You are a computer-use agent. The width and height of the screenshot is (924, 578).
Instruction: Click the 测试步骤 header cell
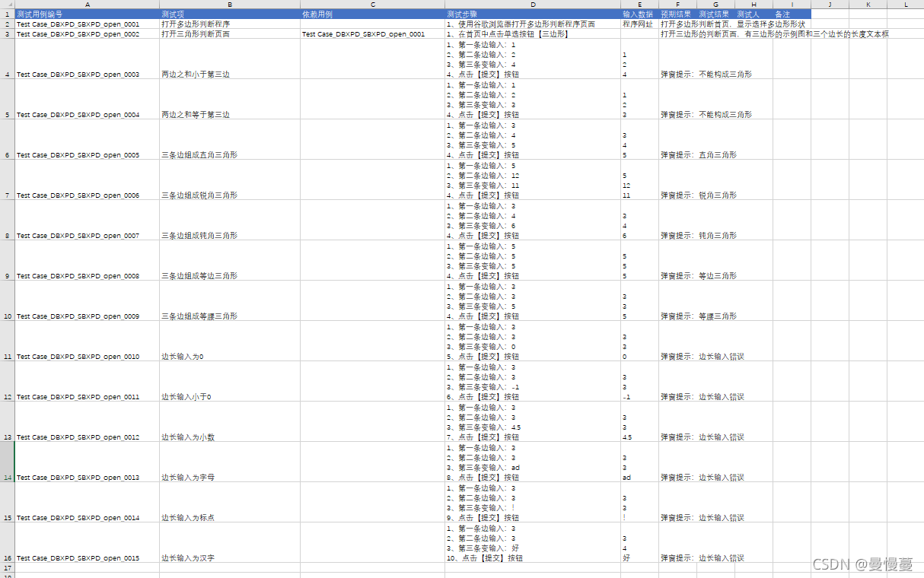(x=533, y=14)
